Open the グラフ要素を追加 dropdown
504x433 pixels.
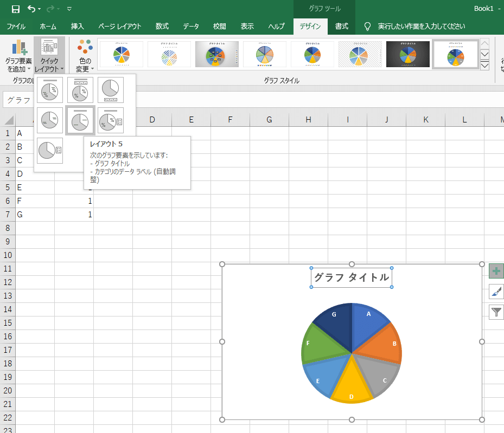click(x=18, y=56)
